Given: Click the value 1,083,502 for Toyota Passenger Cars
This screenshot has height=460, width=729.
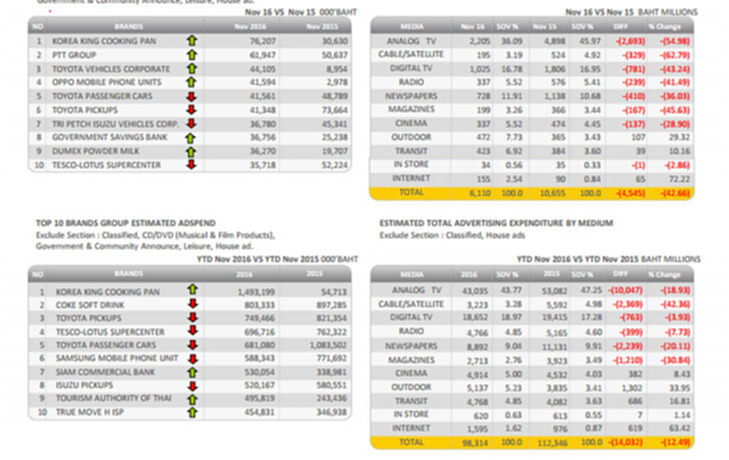Looking at the screenshot, I should (x=328, y=345).
